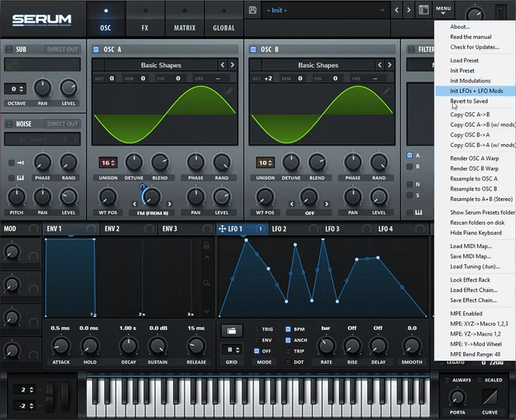Open OSC A Basic Shapes wavetable selector
This screenshot has height=420, width=516.
tap(161, 65)
